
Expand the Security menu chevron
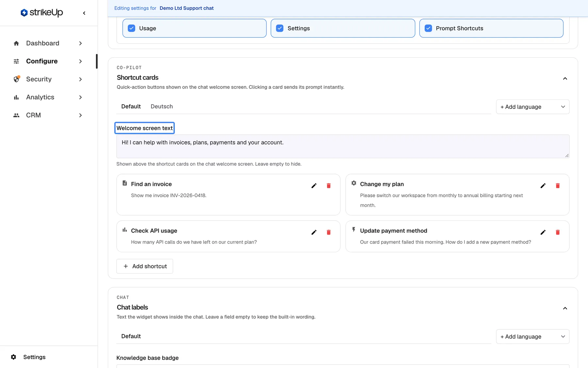point(80,79)
